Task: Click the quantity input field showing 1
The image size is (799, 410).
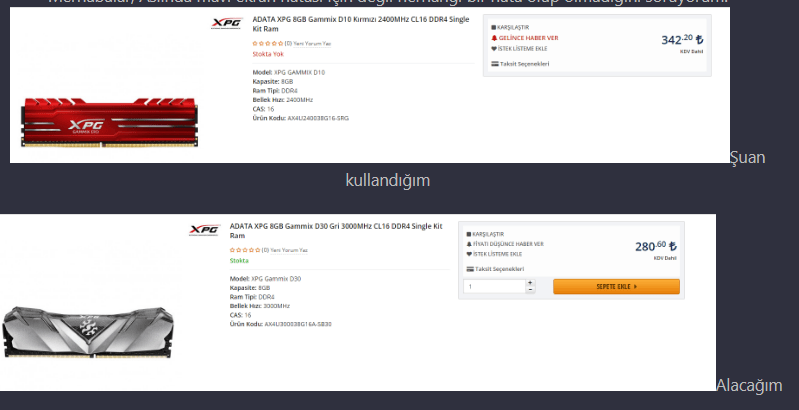Action: pyautogui.click(x=494, y=287)
